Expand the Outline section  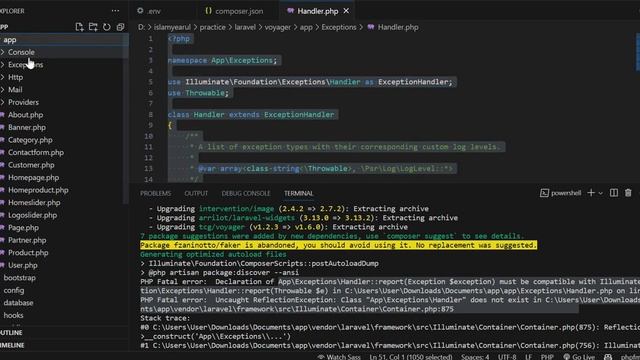(11, 333)
